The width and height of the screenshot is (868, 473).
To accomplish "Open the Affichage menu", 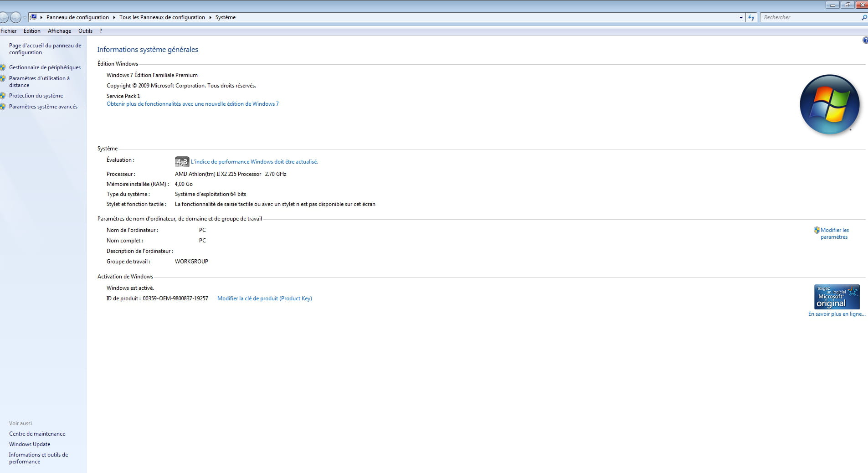I will [59, 31].
